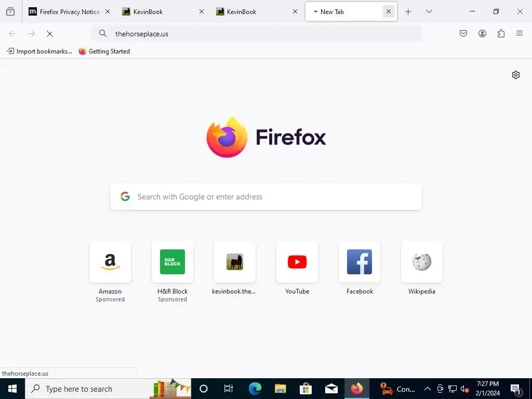The width and height of the screenshot is (532, 399).
Task: Open Task View on taskbar
Action: (229, 389)
